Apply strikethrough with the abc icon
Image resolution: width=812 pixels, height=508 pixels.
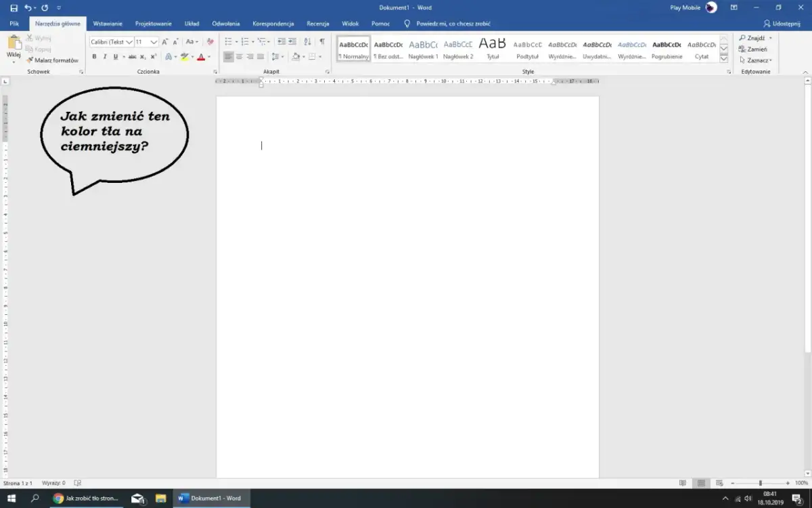pos(133,57)
